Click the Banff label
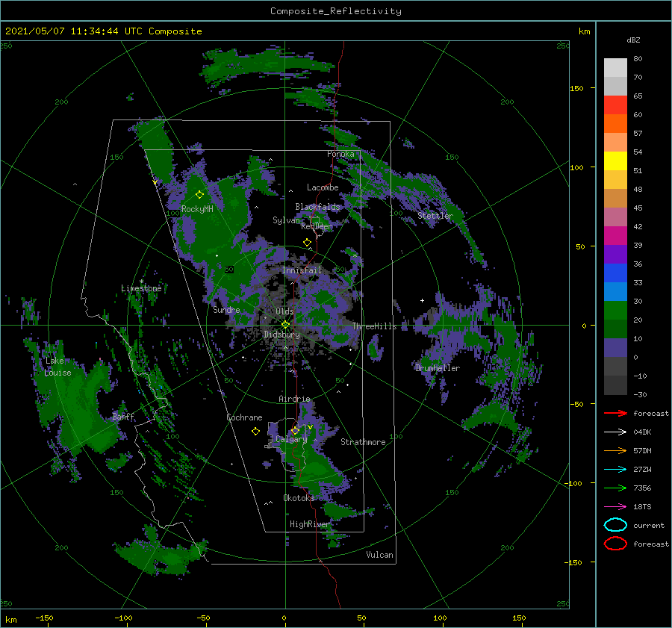 [123, 416]
